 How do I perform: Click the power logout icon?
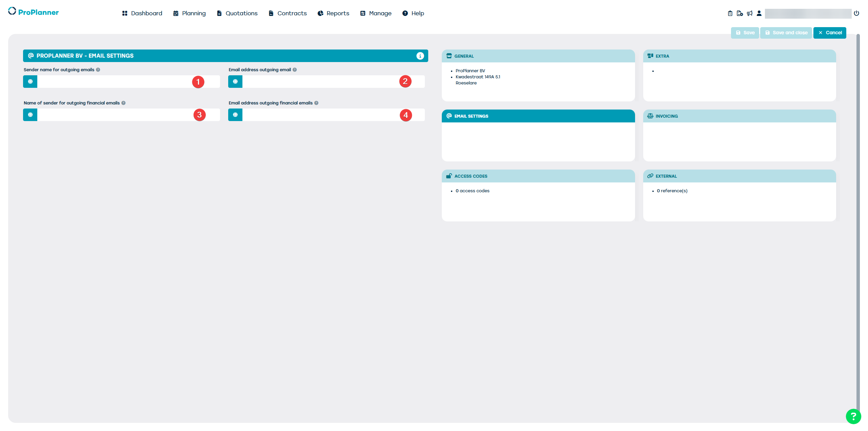[x=856, y=13]
